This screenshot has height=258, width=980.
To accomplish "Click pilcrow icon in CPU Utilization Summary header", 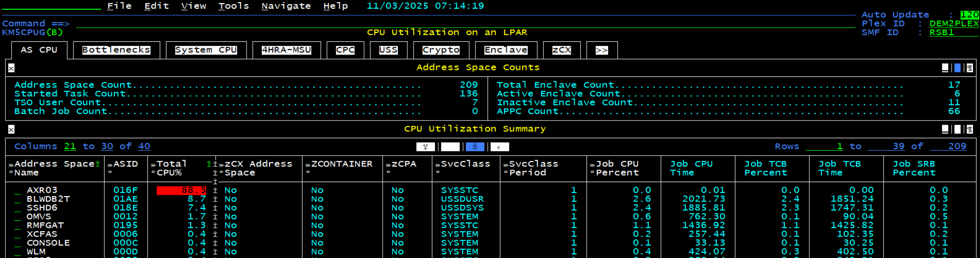I will (970, 130).
